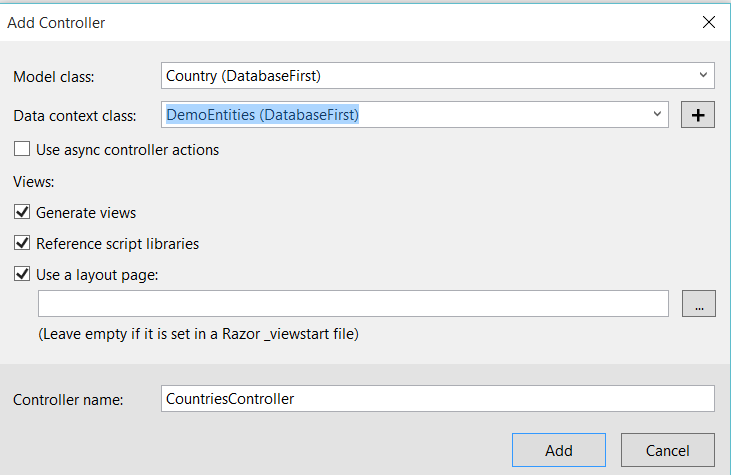Viewport: 731px width, 475px height.
Task: Toggle Reference script libraries checkbox
Action: [22, 243]
